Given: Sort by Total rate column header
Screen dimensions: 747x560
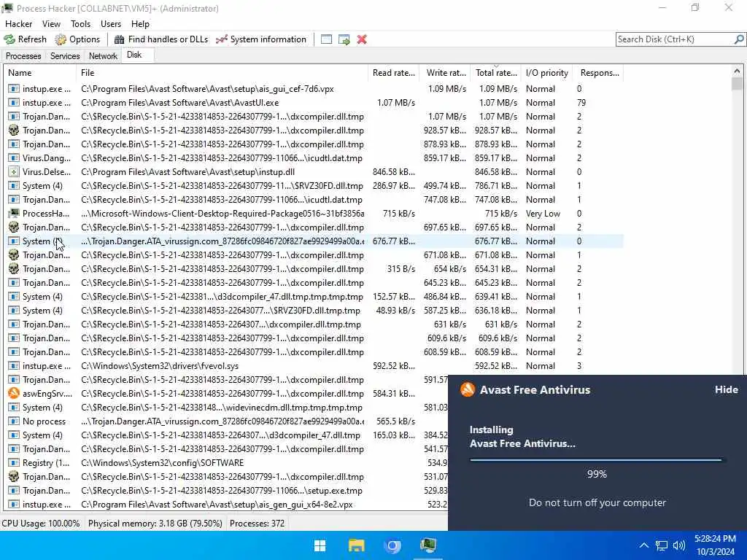Looking at the screenshot, I should pos(496,73).
